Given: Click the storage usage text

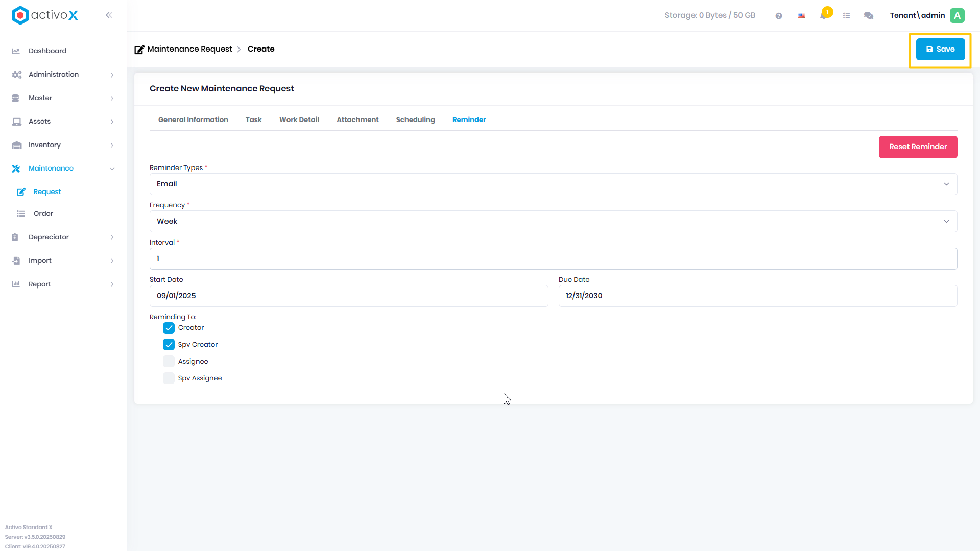Looking at the screenshot, I should click(x=710, y=16).
